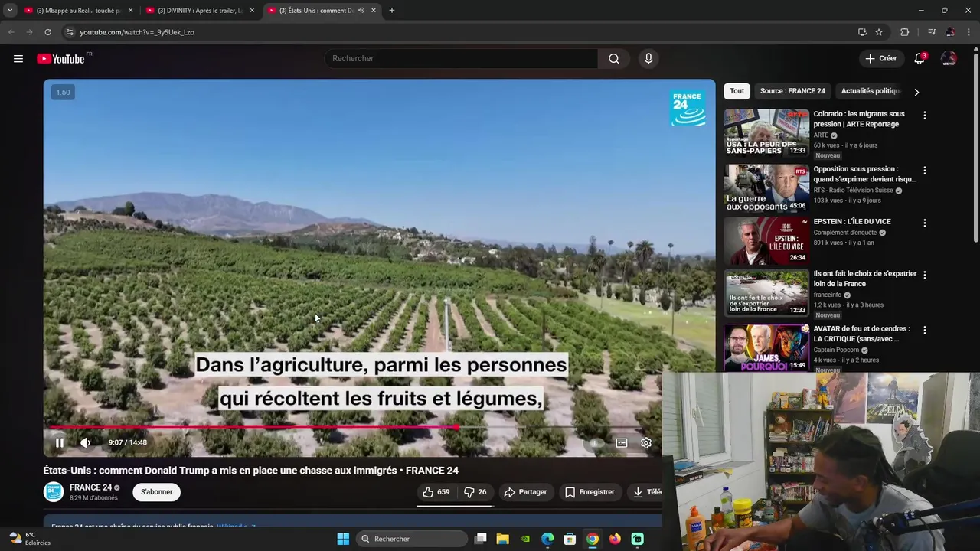Viewport: 980px width, 551px height.
Task: Open Colorado les migrants video thumbnail
Action: (x=766, y=133)
